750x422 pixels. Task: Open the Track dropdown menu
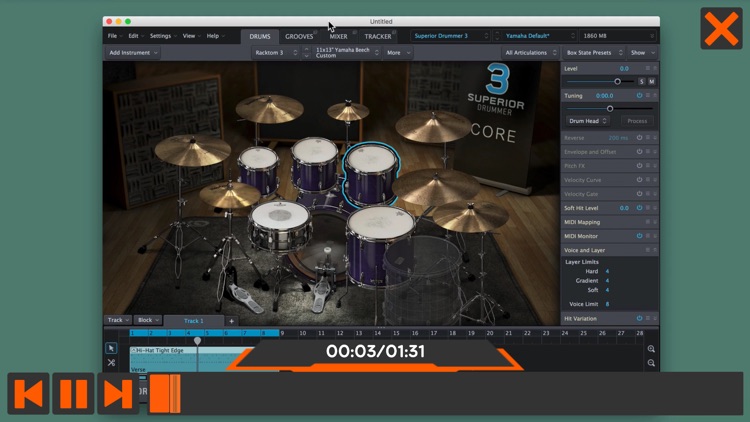point(118,320)
